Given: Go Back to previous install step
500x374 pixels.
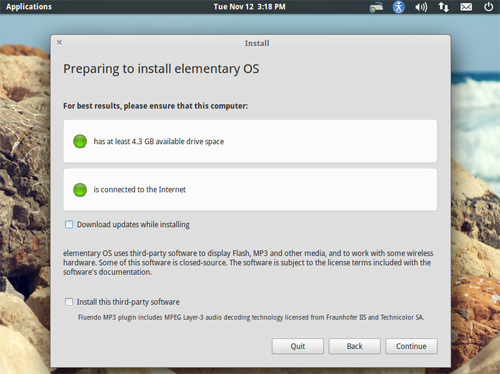Looking at the screenshot, I should [x=354, y=346].
